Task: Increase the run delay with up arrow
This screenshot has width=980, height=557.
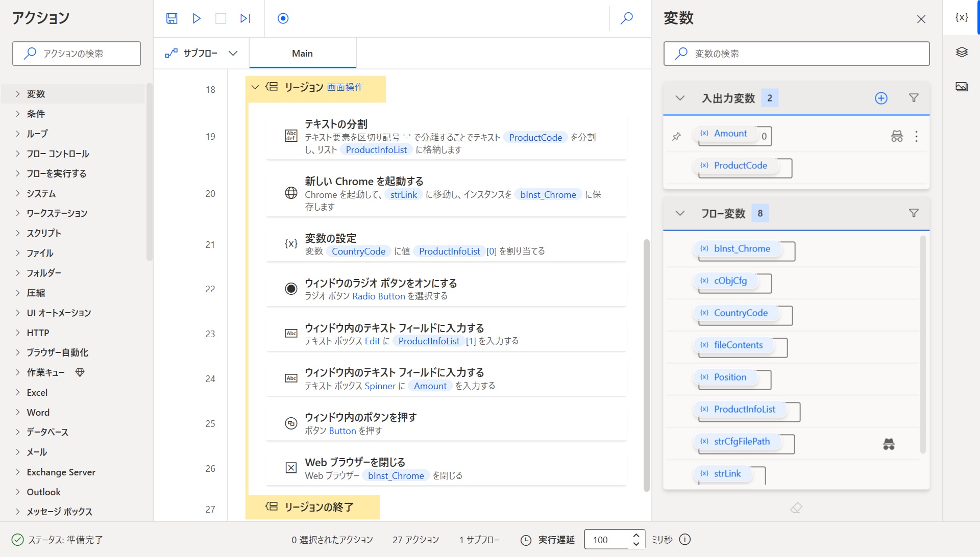Action: coord(636,536)
